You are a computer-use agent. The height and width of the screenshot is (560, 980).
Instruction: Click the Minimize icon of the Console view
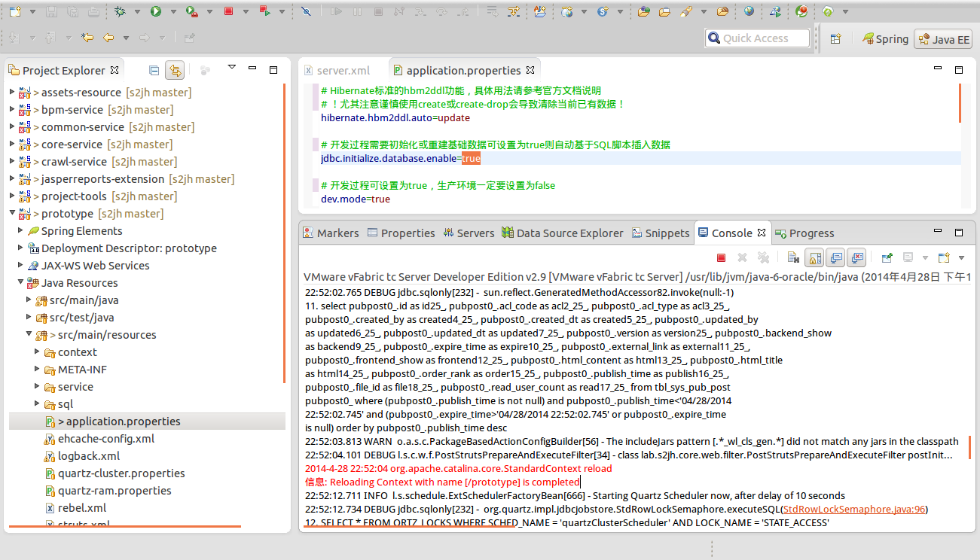pos(939,231)
